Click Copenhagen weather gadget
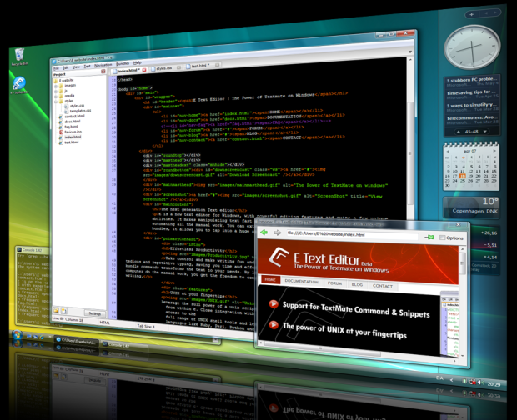The image size is (517, 420). [x=471, y=207]
